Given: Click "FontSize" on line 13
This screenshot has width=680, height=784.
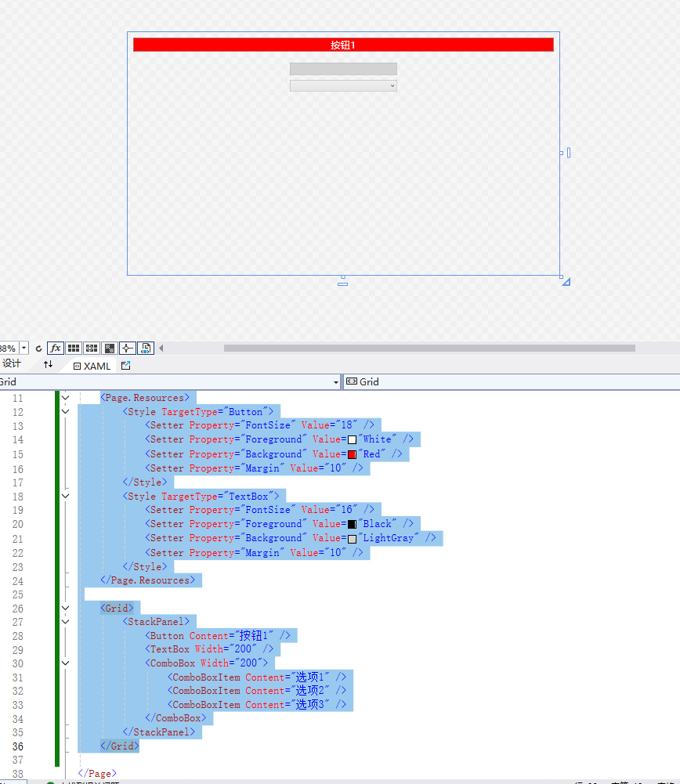Looking at the screenshot, I should tap(267, 425).
